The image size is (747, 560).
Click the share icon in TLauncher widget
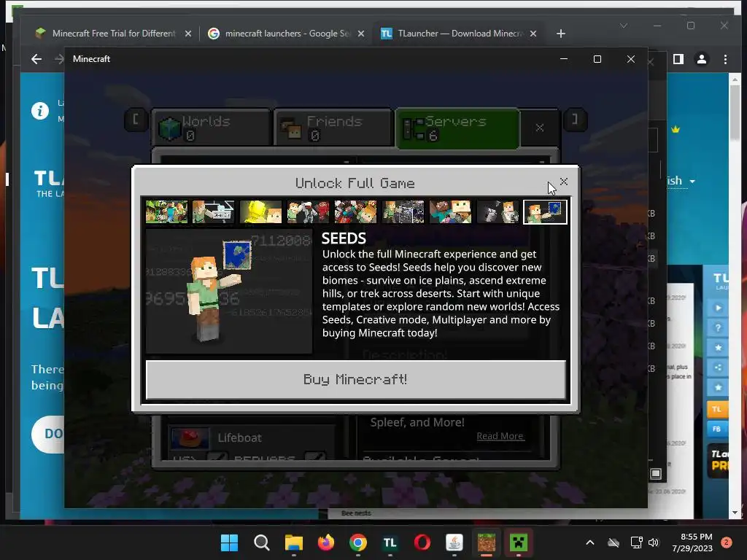(x=718, y=367)
